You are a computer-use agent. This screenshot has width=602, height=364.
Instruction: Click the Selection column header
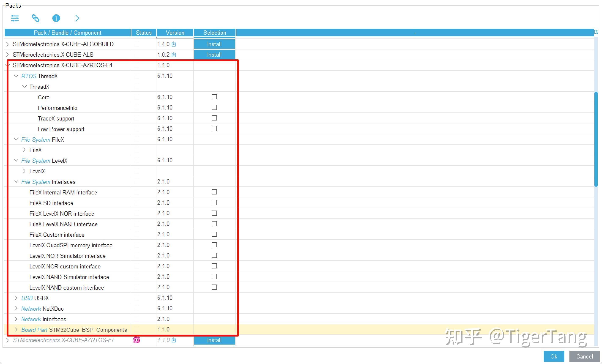coord(215,33)
